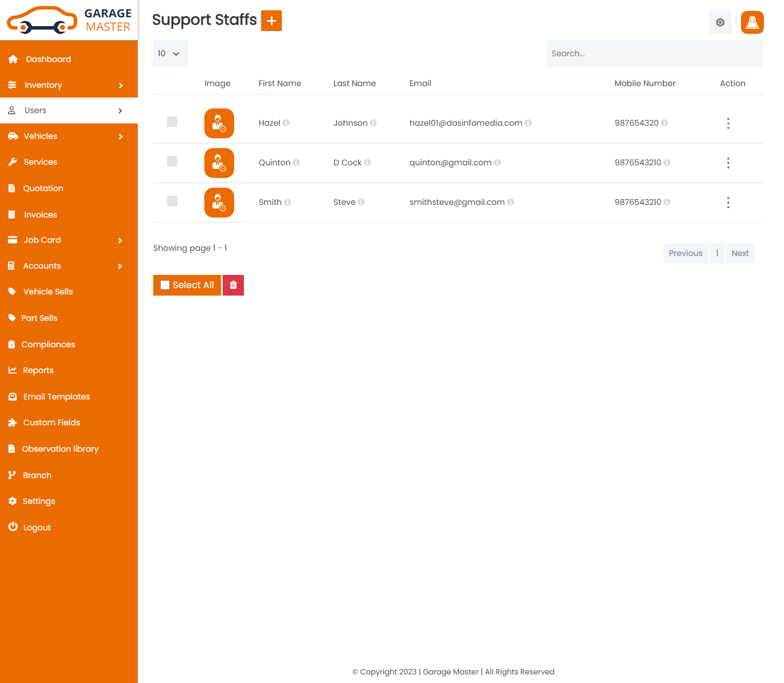Click the Next pagination button
This screenshot has width=784, height=683.
click(x=740, y=253)
